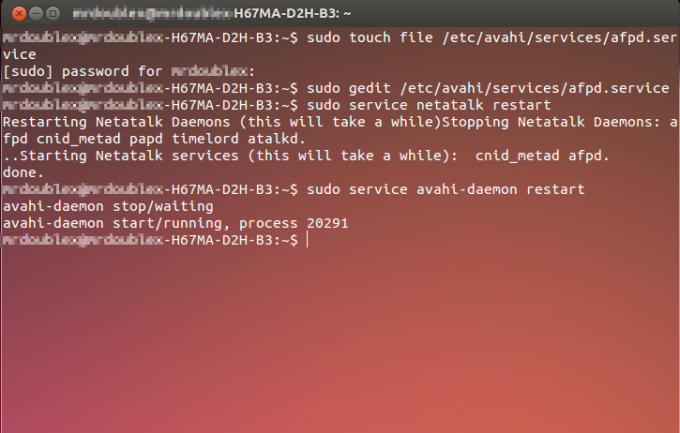Maximize the terminal window
Screen dimensions: 680x433
pyautogui.click(x=50, y=12)
